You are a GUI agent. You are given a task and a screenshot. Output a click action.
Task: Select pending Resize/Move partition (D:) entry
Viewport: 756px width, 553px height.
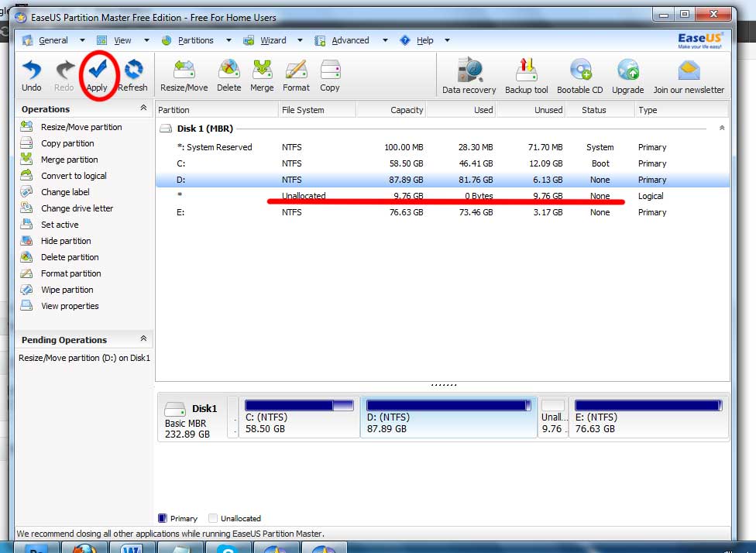coord(84,358)
